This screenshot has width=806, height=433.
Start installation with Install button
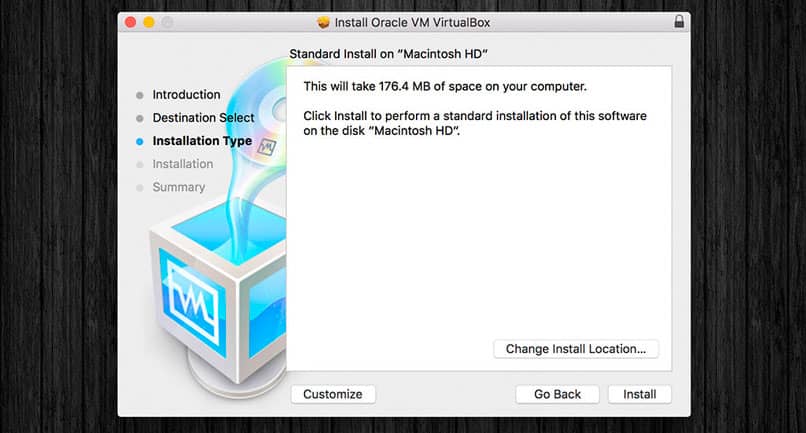point(639,394)
